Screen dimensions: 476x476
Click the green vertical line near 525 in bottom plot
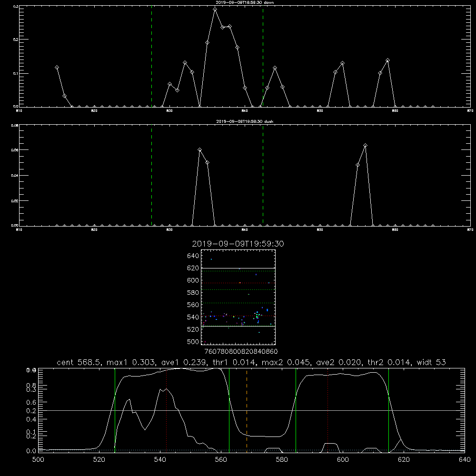point(115,410)
